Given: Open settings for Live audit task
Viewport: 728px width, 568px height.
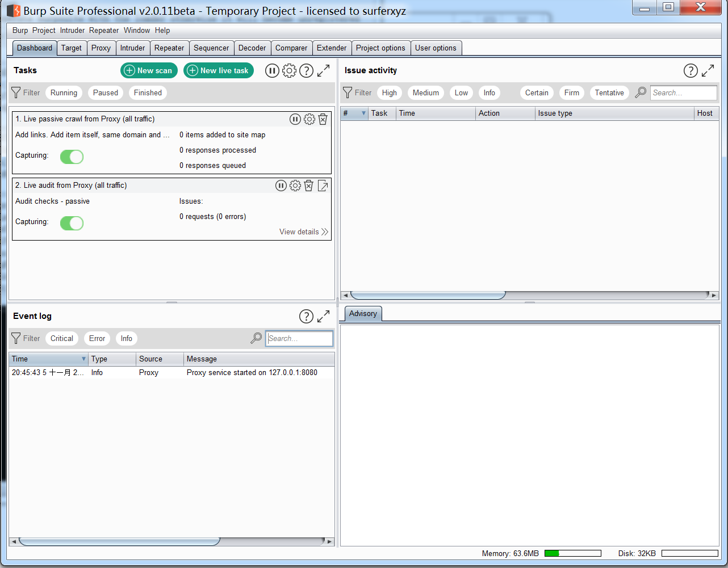Looking at the screenshot, I should point(295,186).
